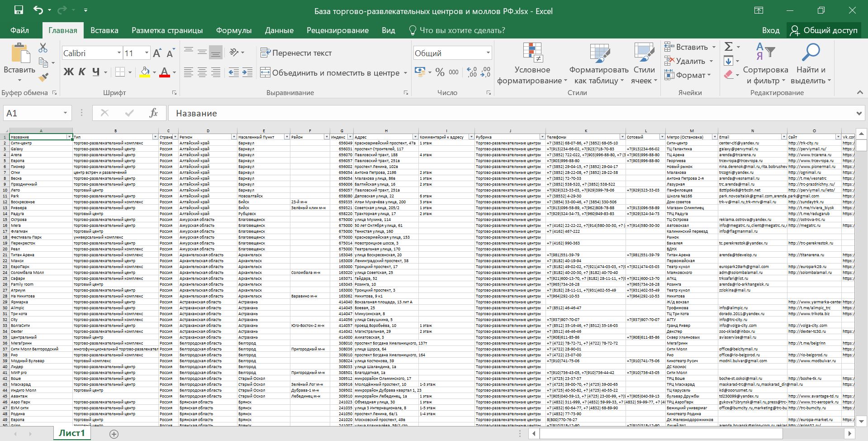Click the AutoSum sigma icon
Viewport: 868px width, 441px height.
(x=728, y=47)
